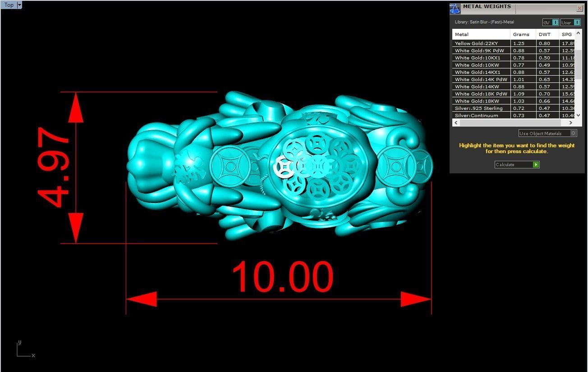The height and width of the screenshot is (372, 588).
Task: Sort by the SPG column header
Action: click(x=567, y=34)
